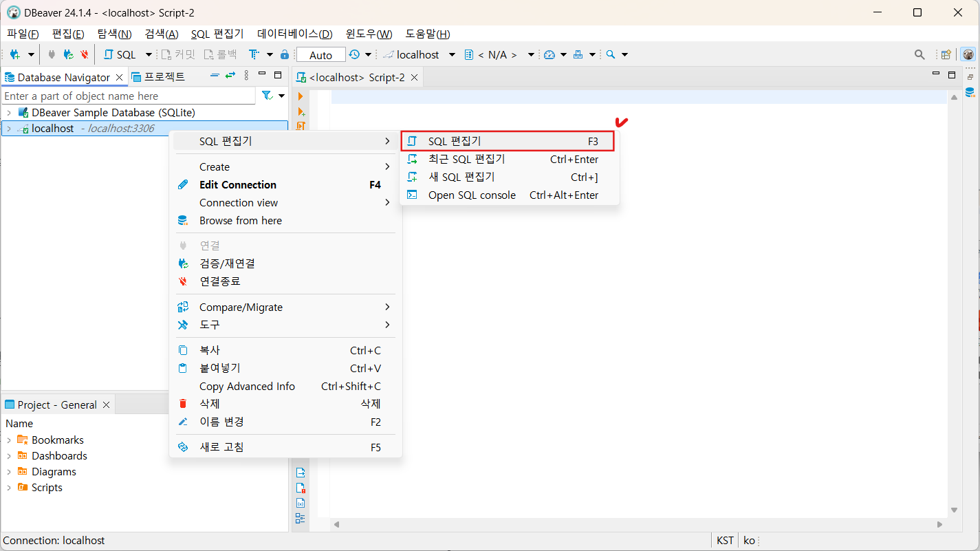
Task: Click 삭제 in context menu
Action: (x=285, y=404)
